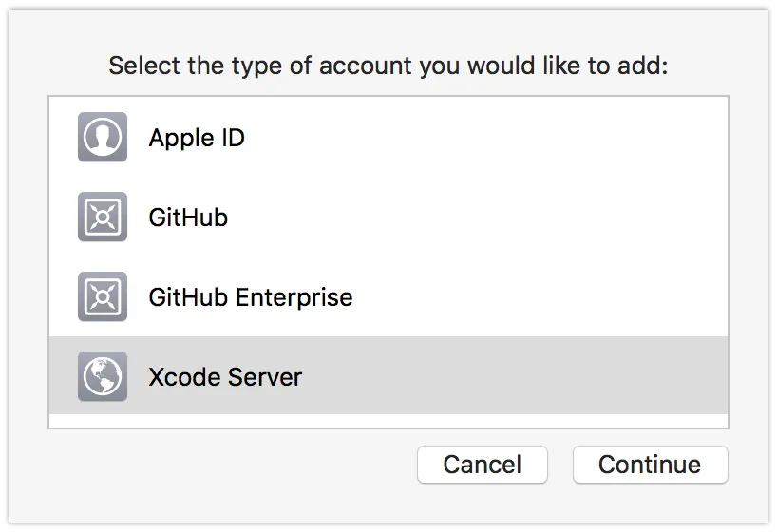
Task: Pick the GitHub Enterprise text label
Action: (x=250, y=296)
